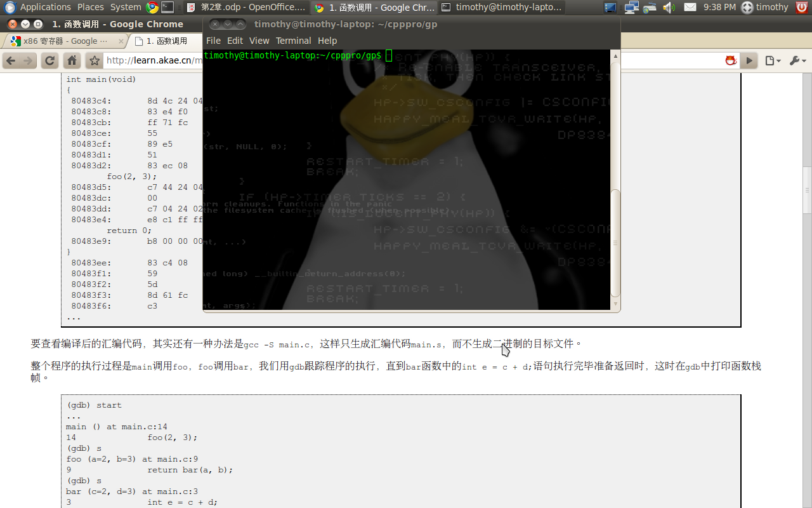Switch to the x86 寄存器 Google tab

(x=63, y=41)
